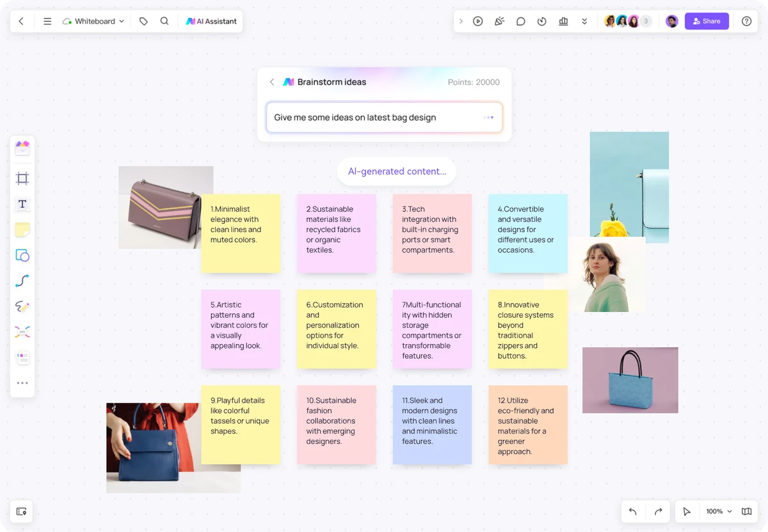Select the Innovative closure systems note

(x=528, y=329)
